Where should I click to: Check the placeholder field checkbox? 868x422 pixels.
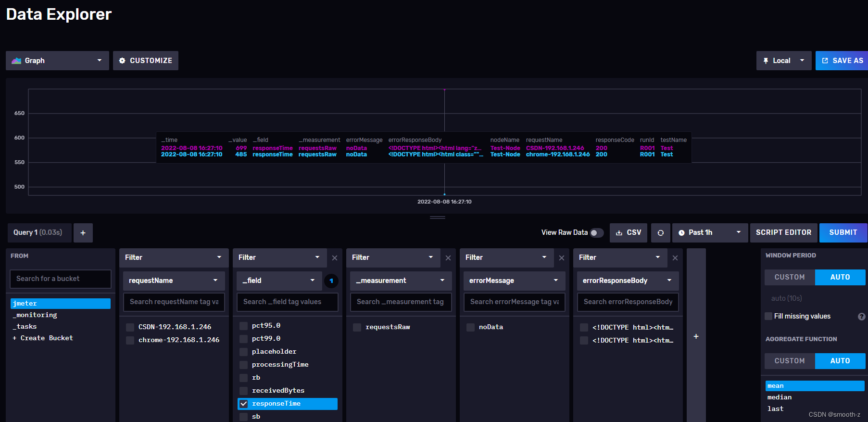click(243, 352)
